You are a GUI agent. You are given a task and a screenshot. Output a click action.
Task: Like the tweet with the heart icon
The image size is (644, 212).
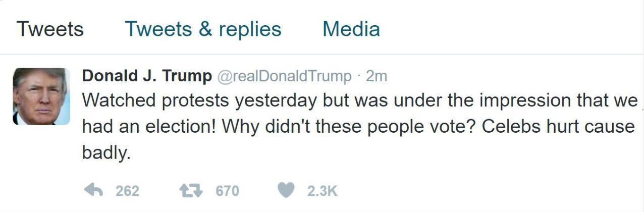click(286, 190)
